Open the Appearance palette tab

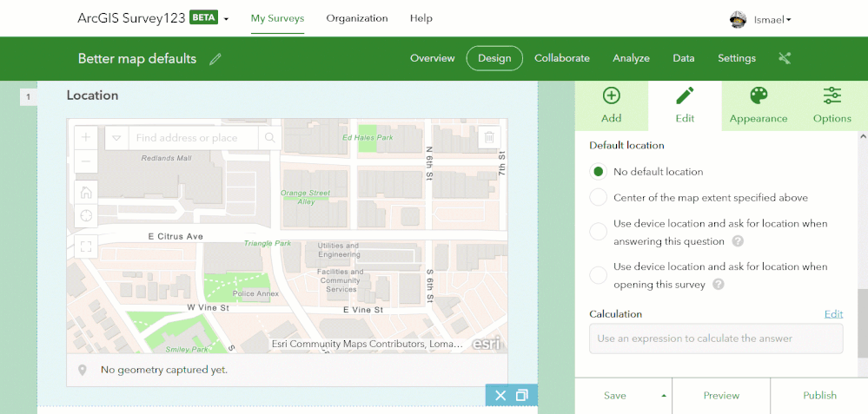pos(759,106)
